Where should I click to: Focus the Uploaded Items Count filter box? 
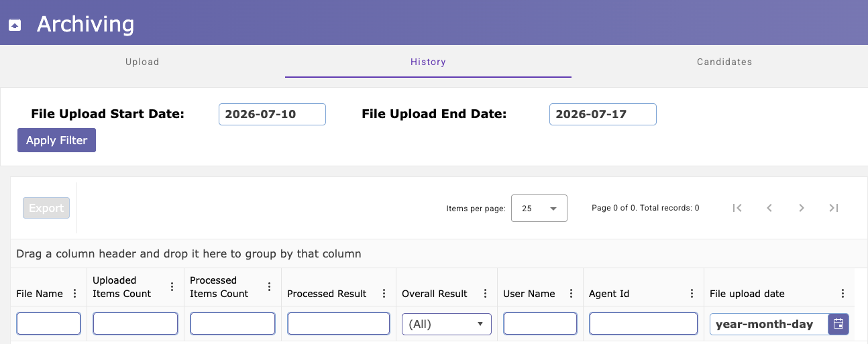click(x=135, y=324)
